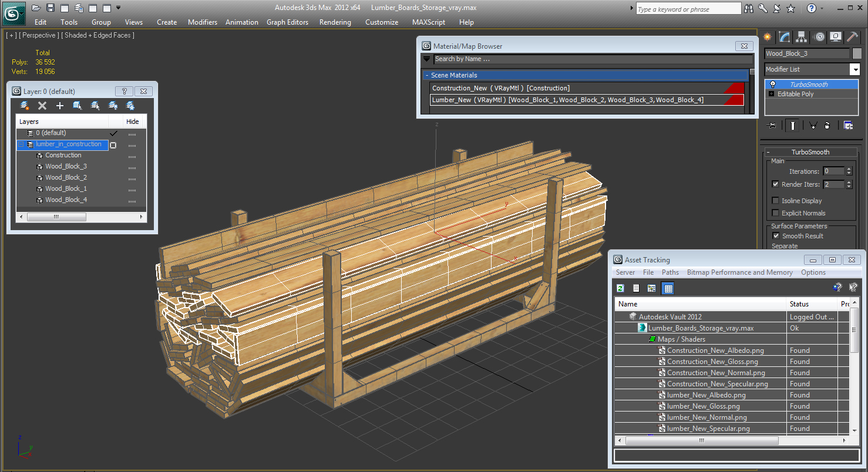The width and height of the screenshot is (868, 472).
Task: Click Add Selected Objects to Layer plus icon
Action: pyautogui.click(x=60, y=106)
